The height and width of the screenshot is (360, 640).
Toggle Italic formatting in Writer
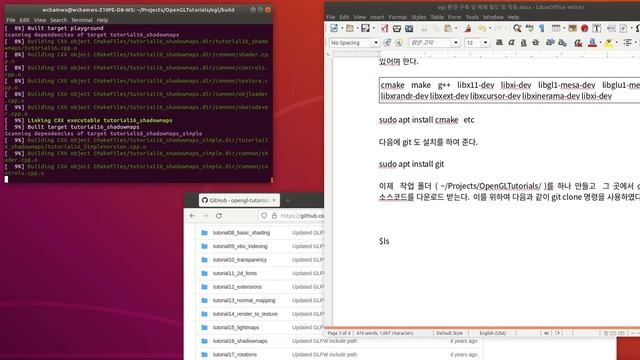pyautogui.click(x=511, y=42)
